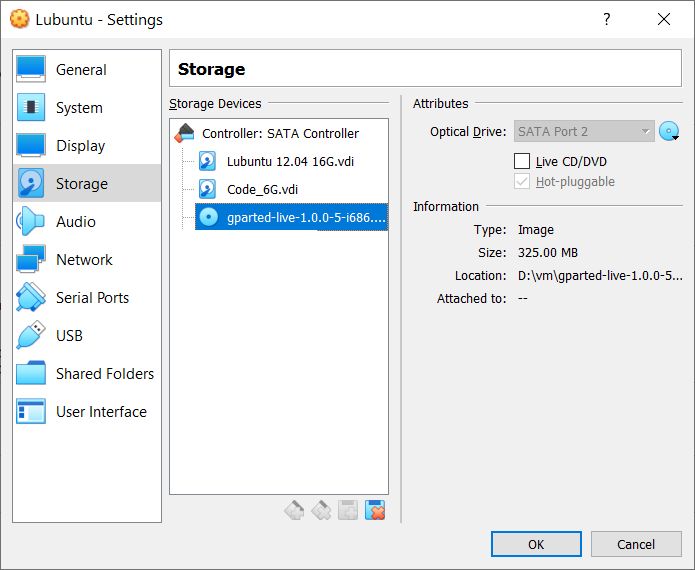
Task: Click the SATA Controller icon
Action: [x=184, y=133]
